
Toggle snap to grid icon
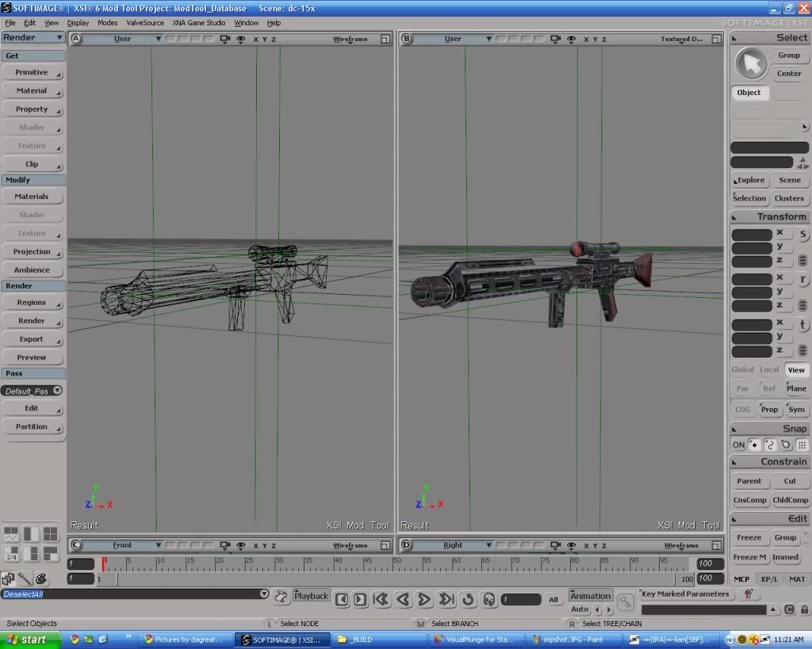click(802, 445)
